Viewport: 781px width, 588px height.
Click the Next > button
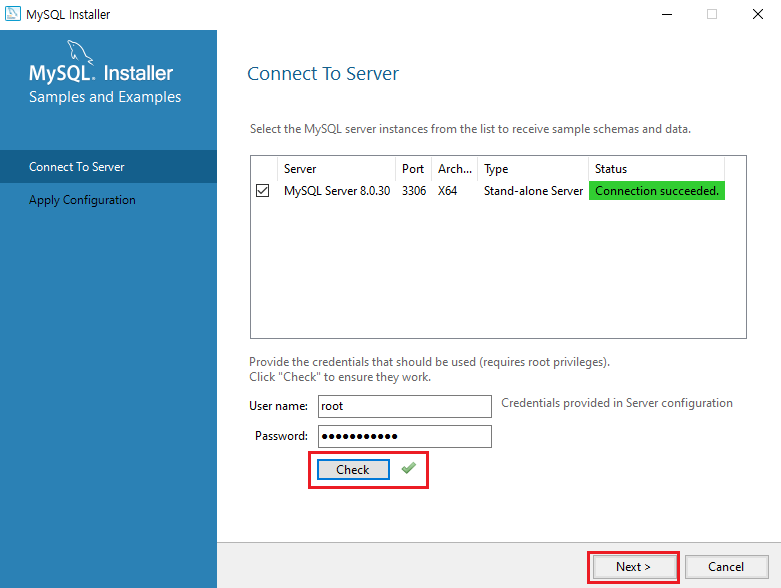pyautogui.click(x=633, y=567)
